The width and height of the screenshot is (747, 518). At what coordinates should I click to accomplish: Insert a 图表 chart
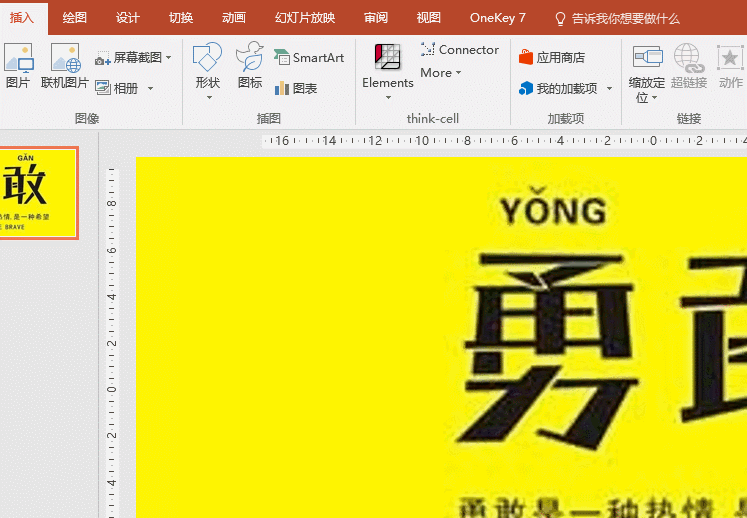296,88
